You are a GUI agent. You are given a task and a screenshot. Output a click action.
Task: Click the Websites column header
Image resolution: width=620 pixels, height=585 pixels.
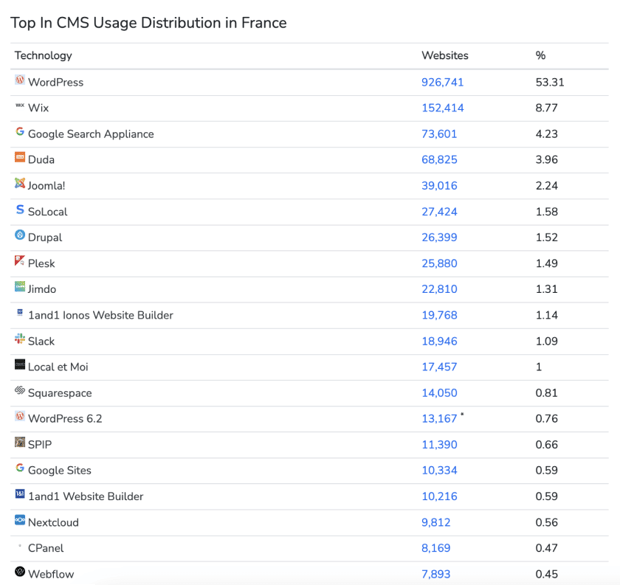(x=445, y=55)
